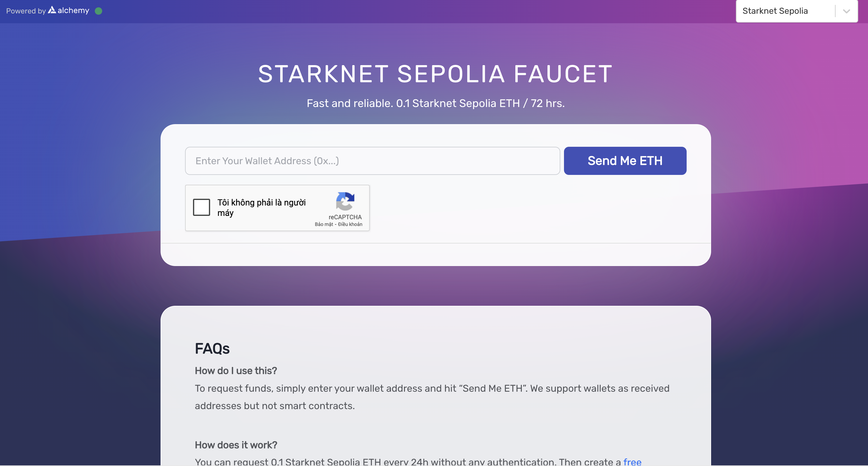This screenshot has width=868, height=466.
Task: Click the reCAPTCHA logo icon
Action: (x=345, y=201)
